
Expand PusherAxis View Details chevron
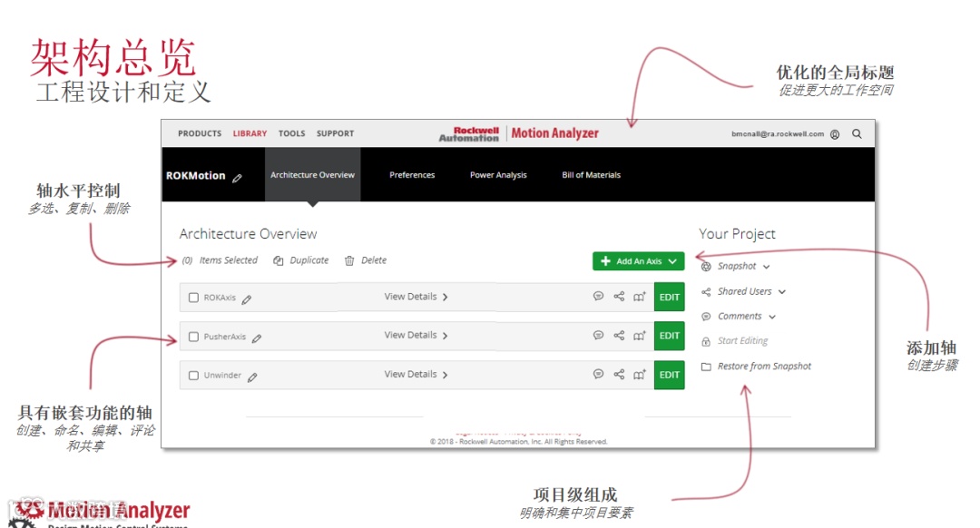[x=445, y=337]
